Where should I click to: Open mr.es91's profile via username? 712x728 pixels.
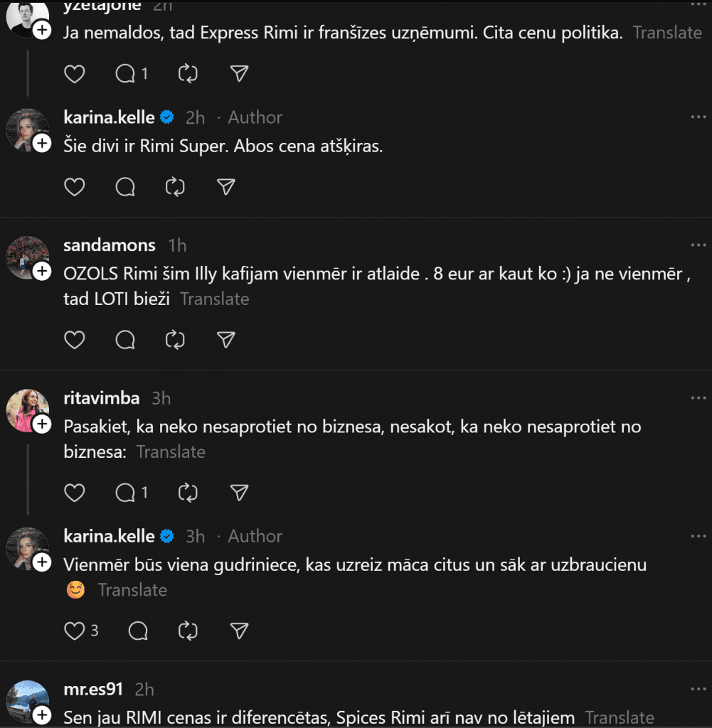point(93,690)
